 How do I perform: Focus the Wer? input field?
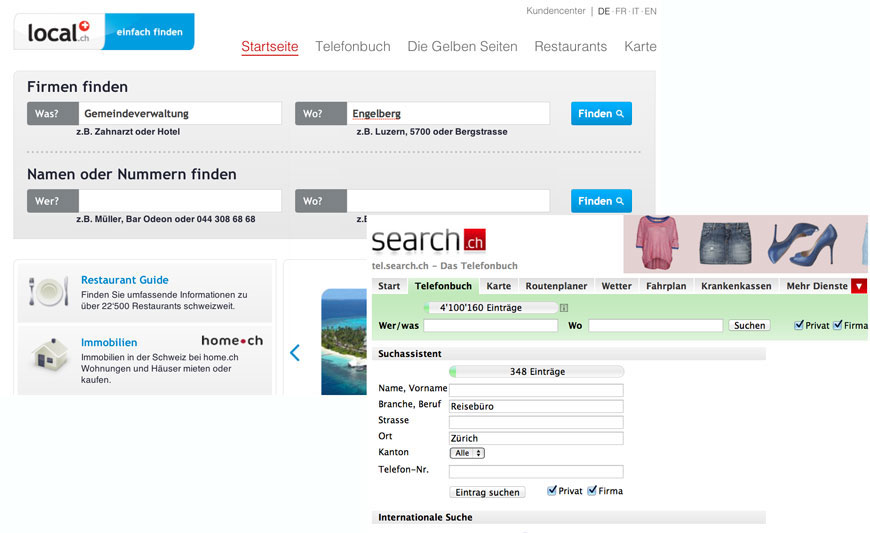click(180, 201)
